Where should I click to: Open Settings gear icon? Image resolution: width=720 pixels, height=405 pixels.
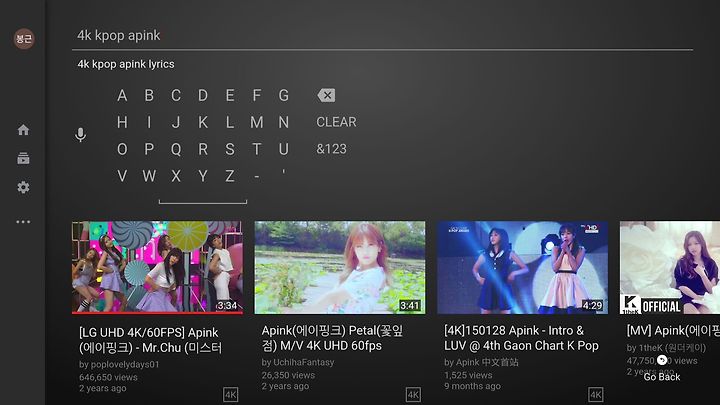pyautogui.click(x=23, y=187)
